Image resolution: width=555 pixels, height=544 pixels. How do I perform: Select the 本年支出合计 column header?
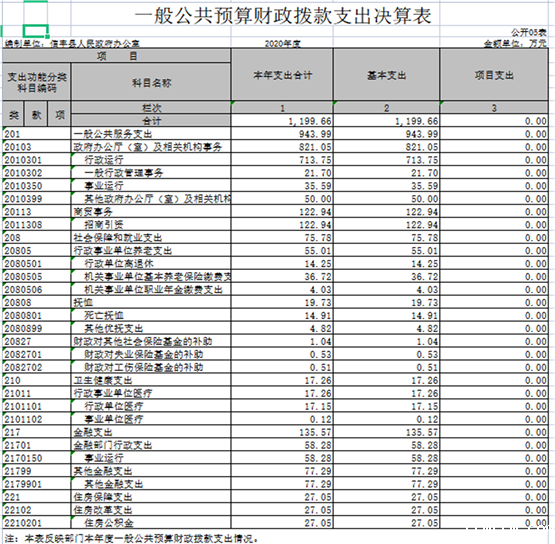pyautogui.click(x=282, y=75)
